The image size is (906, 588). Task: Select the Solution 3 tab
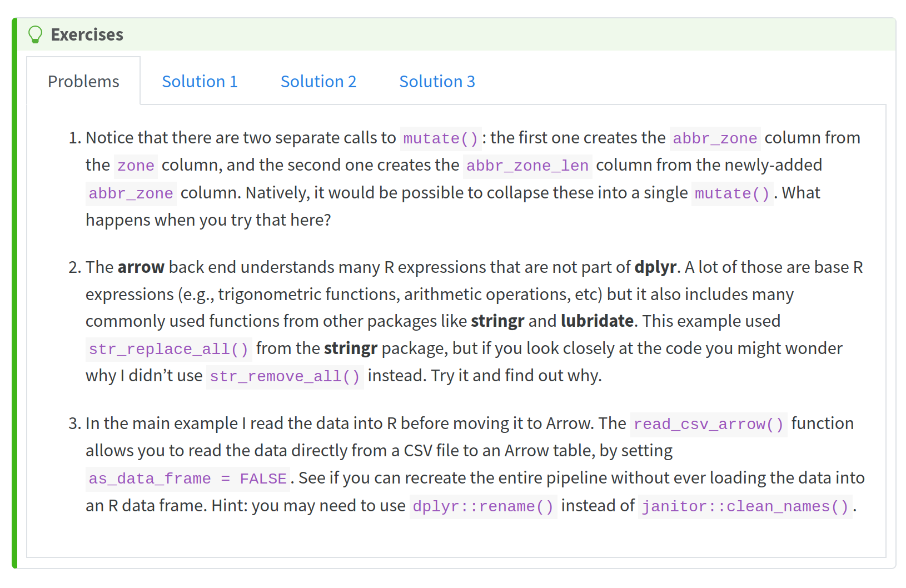437,81
